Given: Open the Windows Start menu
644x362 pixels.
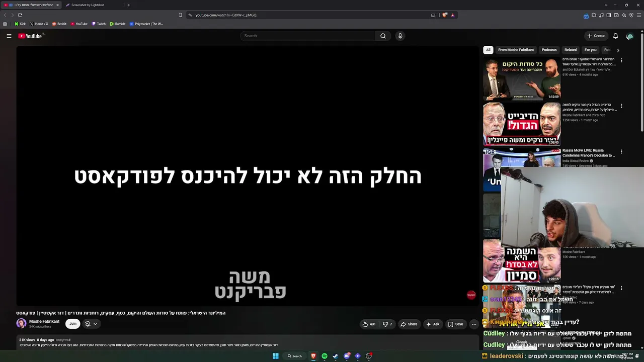Looking at the screenshot, I should point(276,356).
